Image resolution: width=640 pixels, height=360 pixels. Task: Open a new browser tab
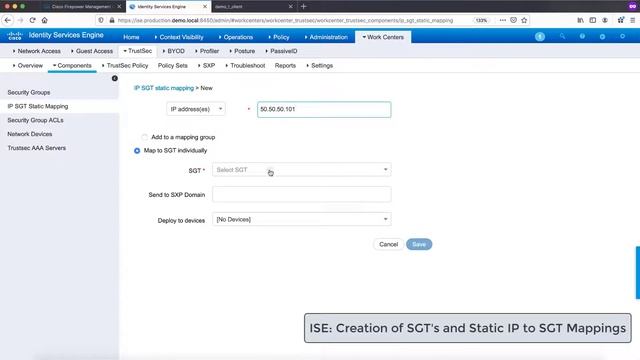303,6
